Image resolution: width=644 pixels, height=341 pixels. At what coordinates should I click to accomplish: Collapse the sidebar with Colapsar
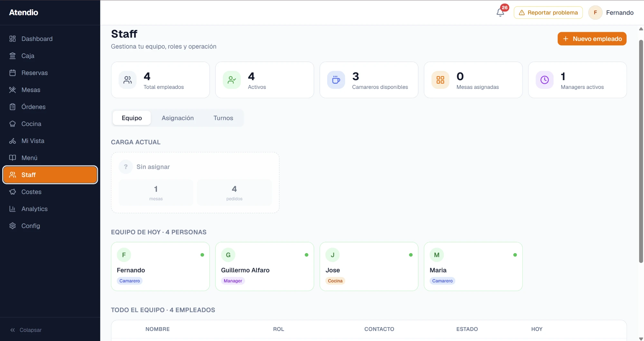[26, 330]
